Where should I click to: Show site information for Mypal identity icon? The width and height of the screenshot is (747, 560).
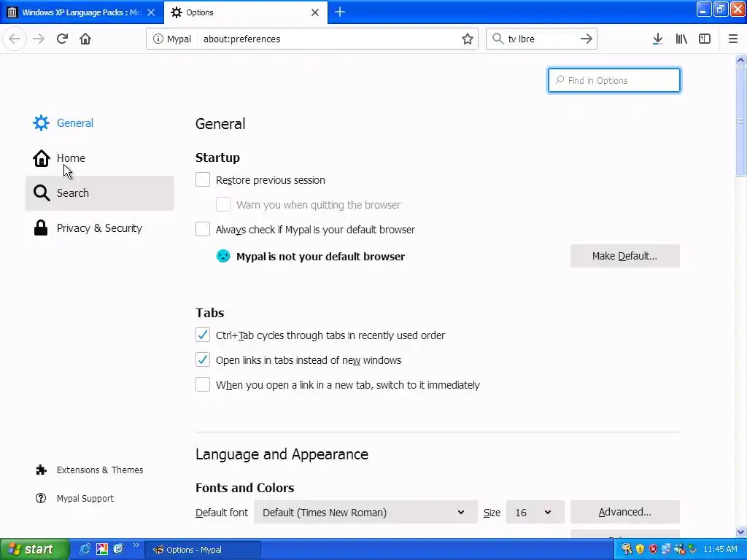point(158,39)
